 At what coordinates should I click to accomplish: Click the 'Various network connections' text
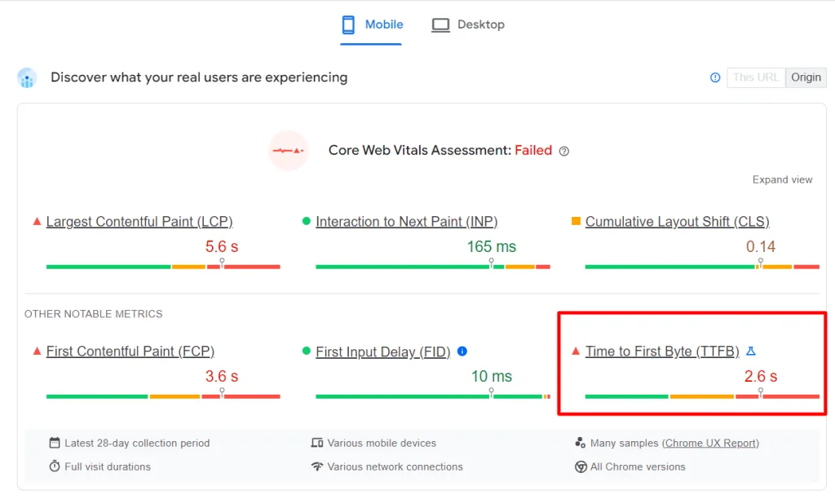pos(395,466)
